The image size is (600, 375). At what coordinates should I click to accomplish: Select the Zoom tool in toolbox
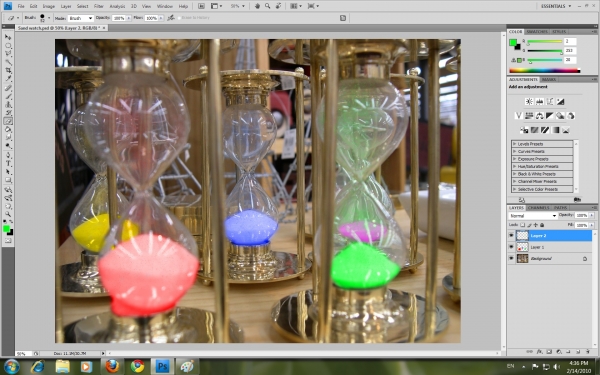8,215
